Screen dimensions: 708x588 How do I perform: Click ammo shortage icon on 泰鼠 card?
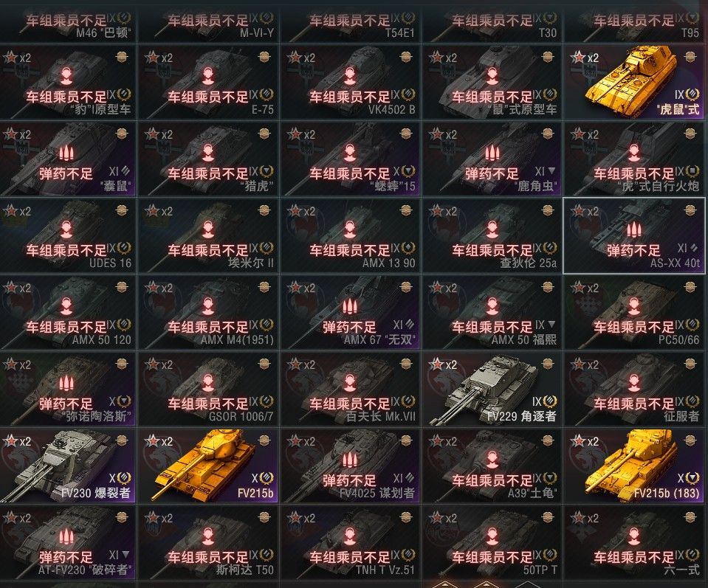pos(66,153)
